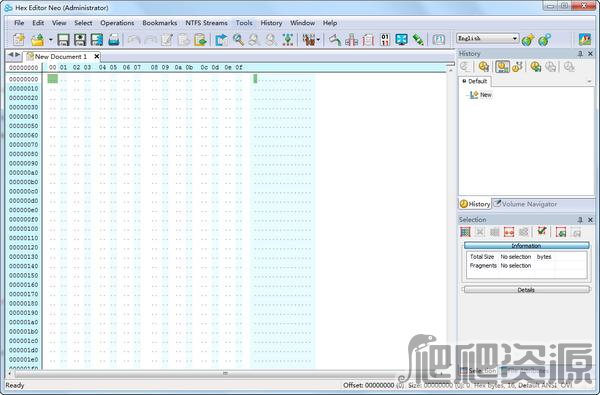Click the text pane cursor at first row
This screenshot has height=395, width=600.
click(x=255, y=79)
